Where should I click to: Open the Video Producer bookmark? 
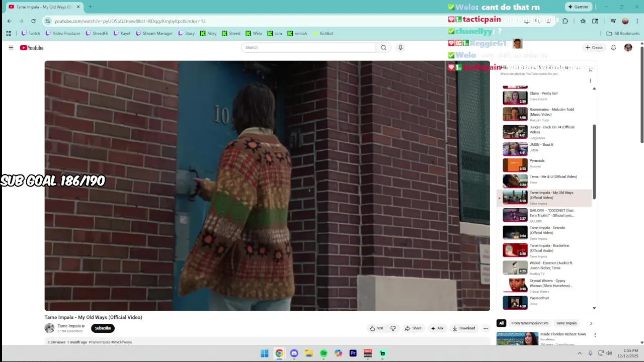[63, 34]
